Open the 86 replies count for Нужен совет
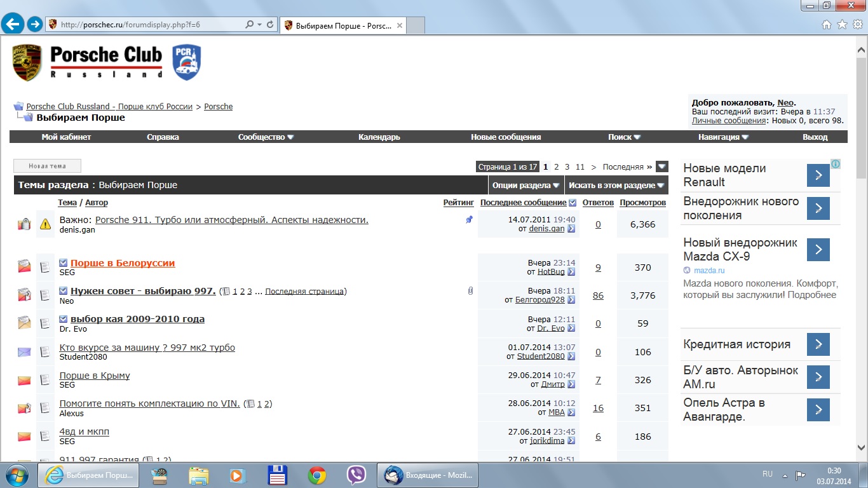Viewport: 868px width, 488px height. point(598,296)
